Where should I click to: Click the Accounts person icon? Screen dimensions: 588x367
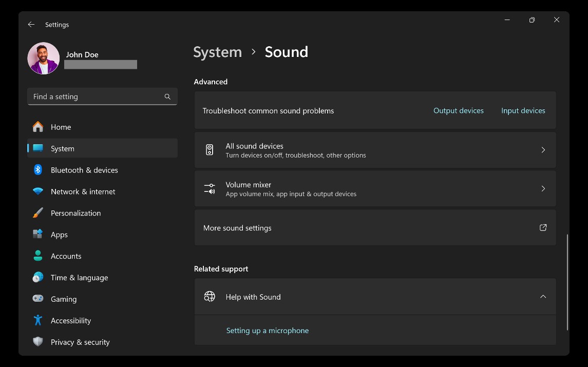[38, 256]
